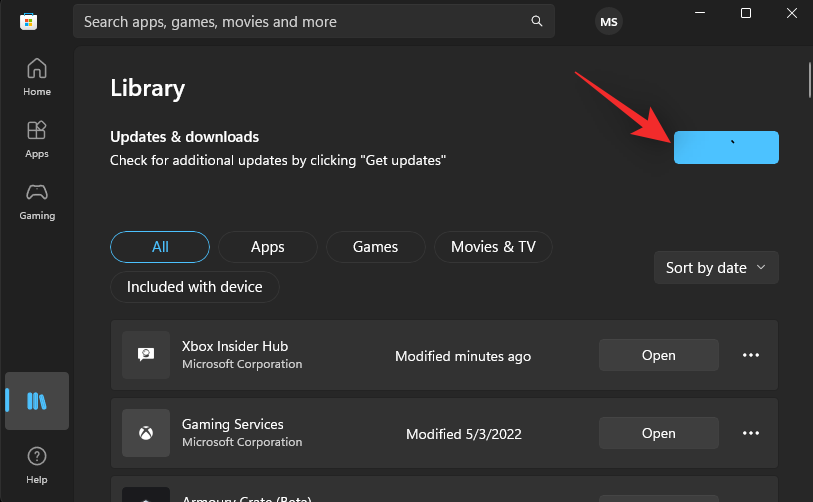This screenshot has height=502, width=813.
Task: Click the blue Get updates button
Action: coord(726,147)
